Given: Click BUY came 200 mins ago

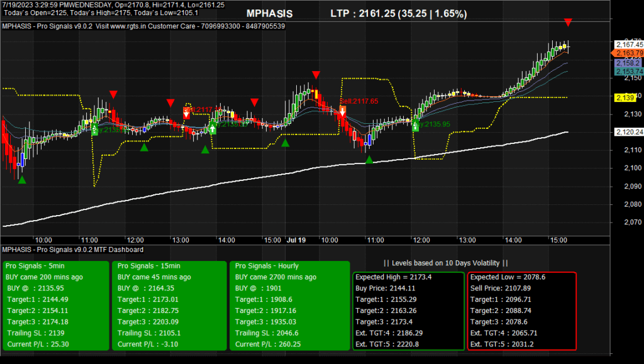Looking at the screenshot, I should [x=44, y=277].
